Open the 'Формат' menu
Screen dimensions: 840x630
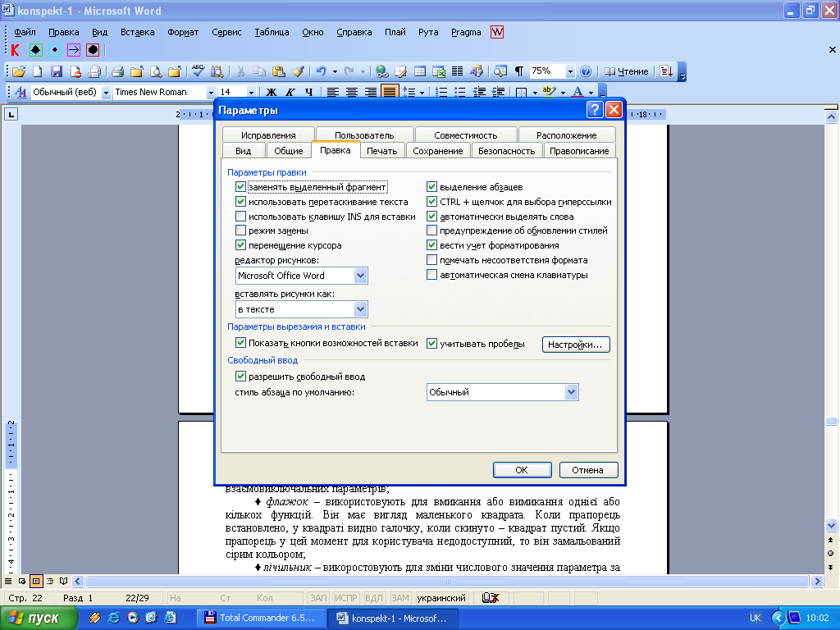coord(183,32)
